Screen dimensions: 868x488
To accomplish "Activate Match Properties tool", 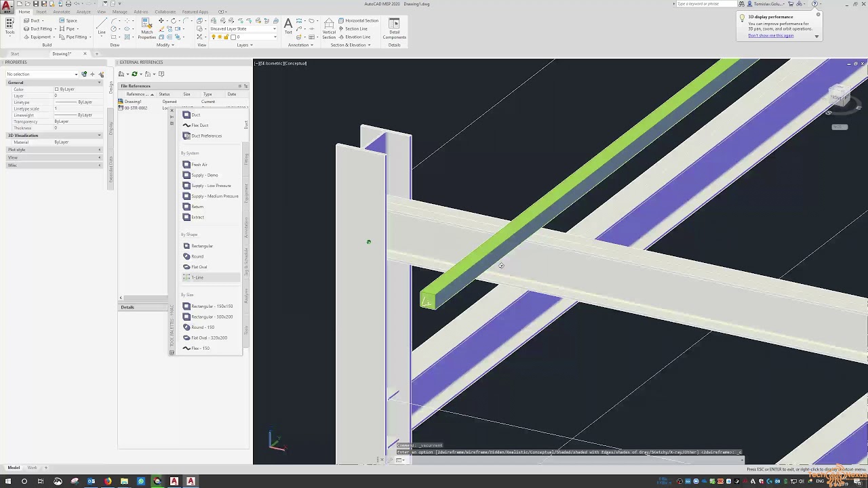I will tap(147, 28).
